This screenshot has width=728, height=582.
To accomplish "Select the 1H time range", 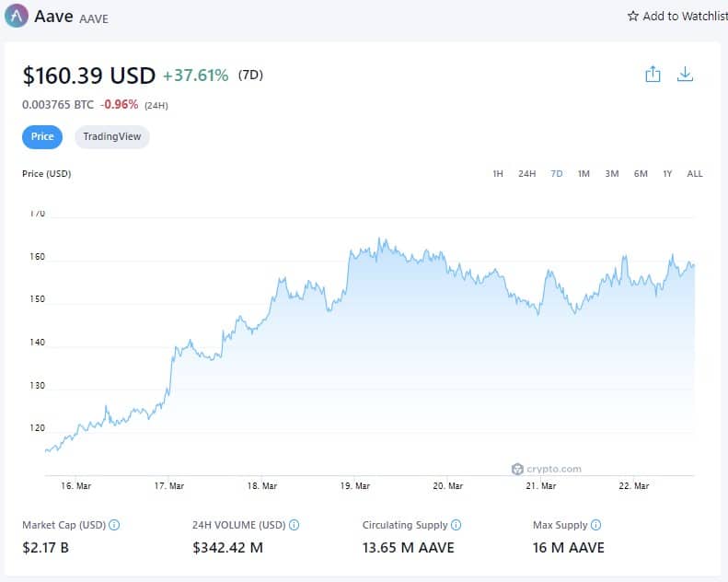I will (x=498, y=174).
